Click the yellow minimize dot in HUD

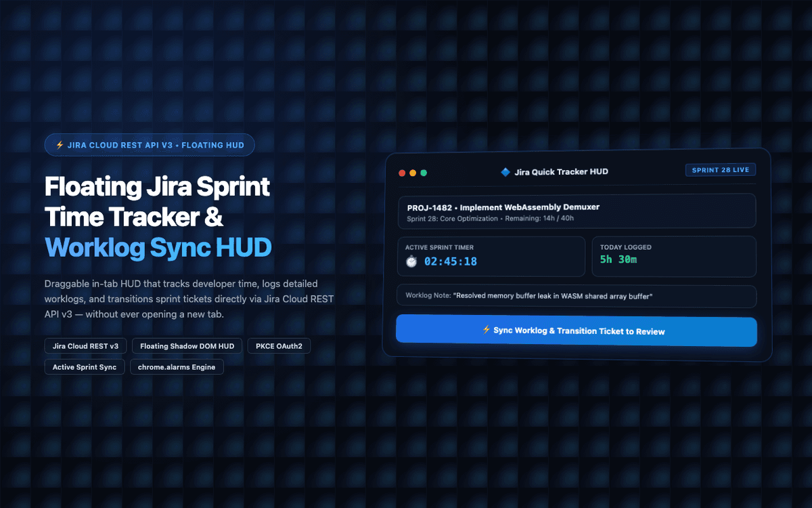pyautogui.click(x=413, y=173)
